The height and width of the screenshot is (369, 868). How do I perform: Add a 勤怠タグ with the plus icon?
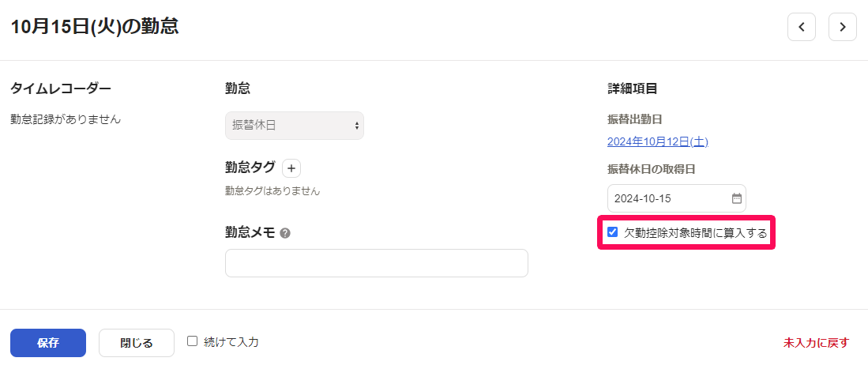pyautogui.click(x=291, y=168)
